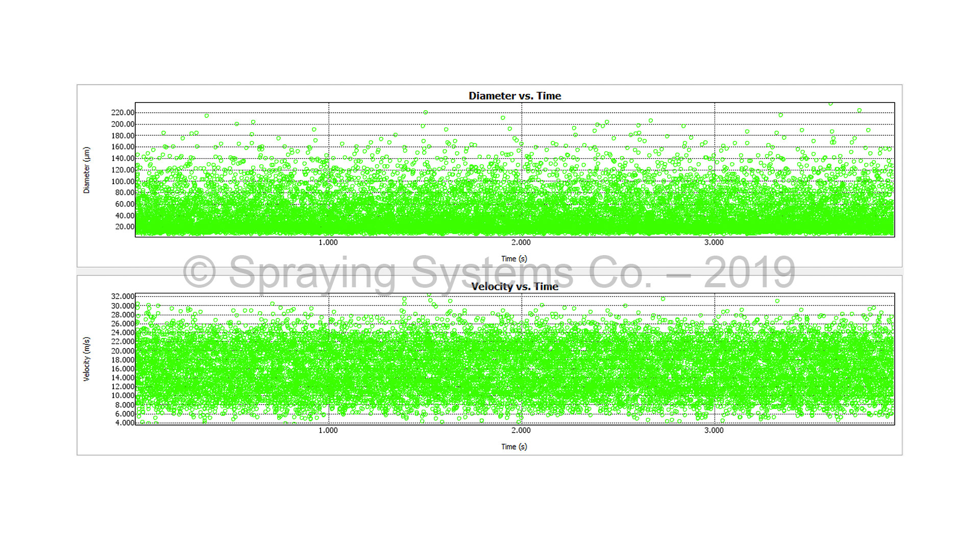The image size is (980, 549).
Task: Click the "Velocity vs. Time" chart title
Action: 514,287
